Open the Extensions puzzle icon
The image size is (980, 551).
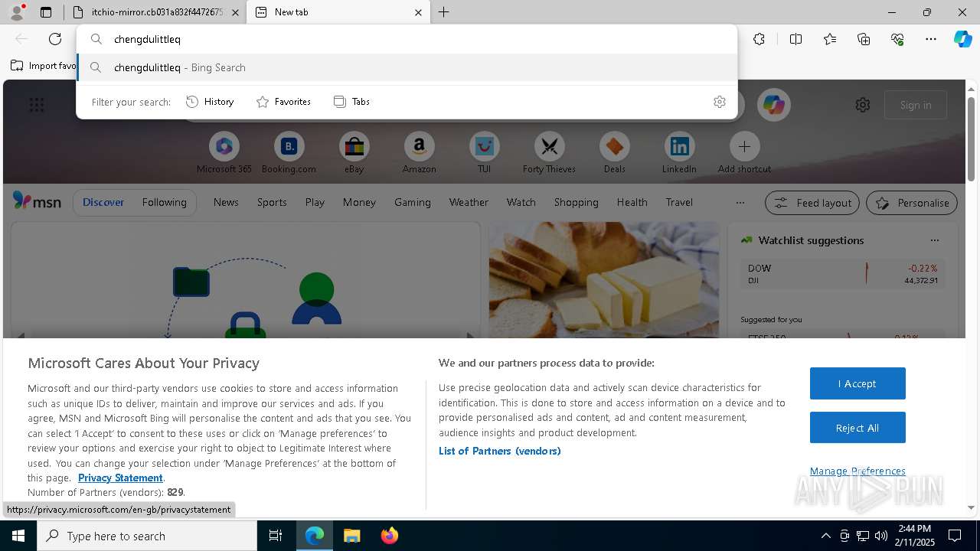tap(759, 39)
